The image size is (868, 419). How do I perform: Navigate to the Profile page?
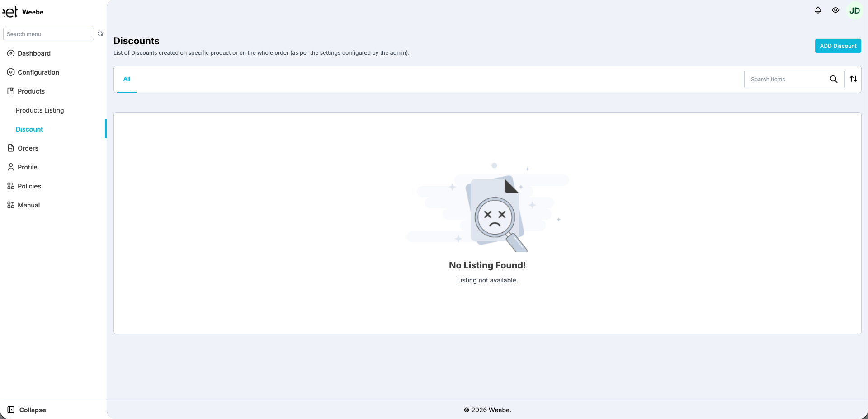[x=27, y=167]
